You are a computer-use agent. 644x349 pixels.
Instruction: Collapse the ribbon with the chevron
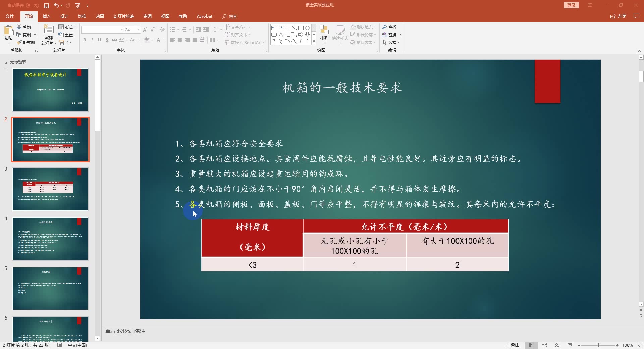pos(639,51)
